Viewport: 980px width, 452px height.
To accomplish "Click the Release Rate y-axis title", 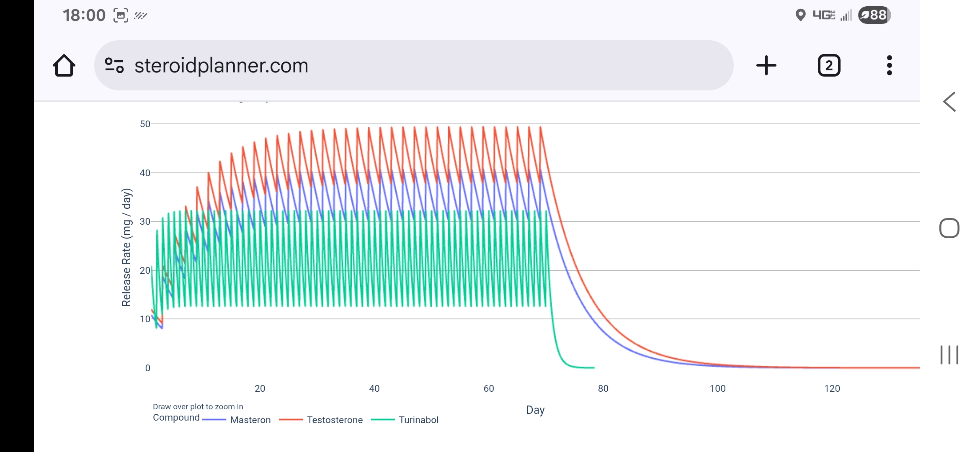I will point(126,247).
